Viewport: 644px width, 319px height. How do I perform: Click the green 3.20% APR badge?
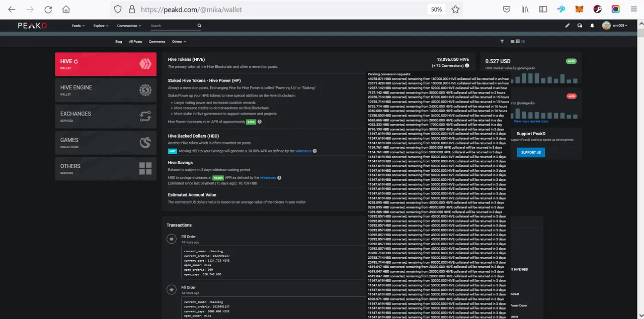click(x=251, y=122)
